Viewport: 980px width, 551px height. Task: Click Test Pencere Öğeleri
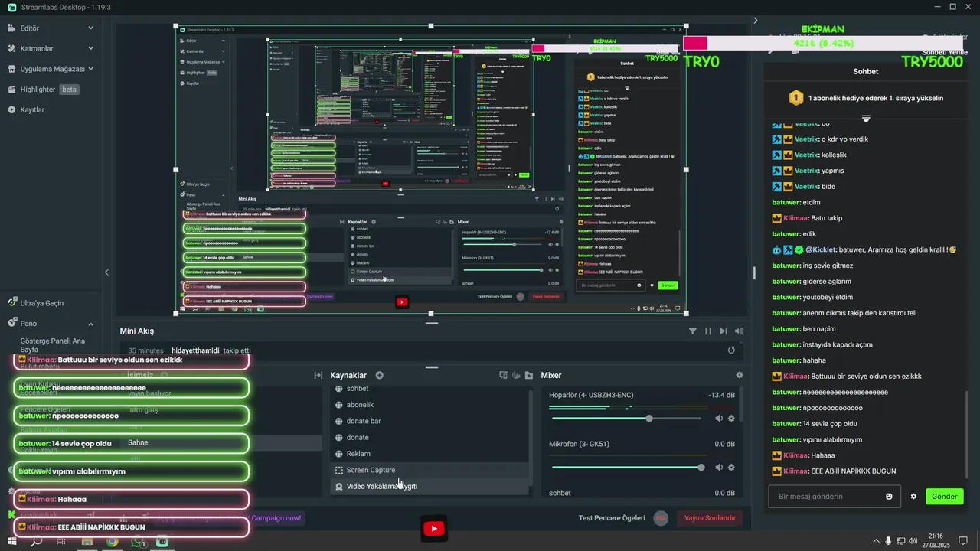click(612, 518)
